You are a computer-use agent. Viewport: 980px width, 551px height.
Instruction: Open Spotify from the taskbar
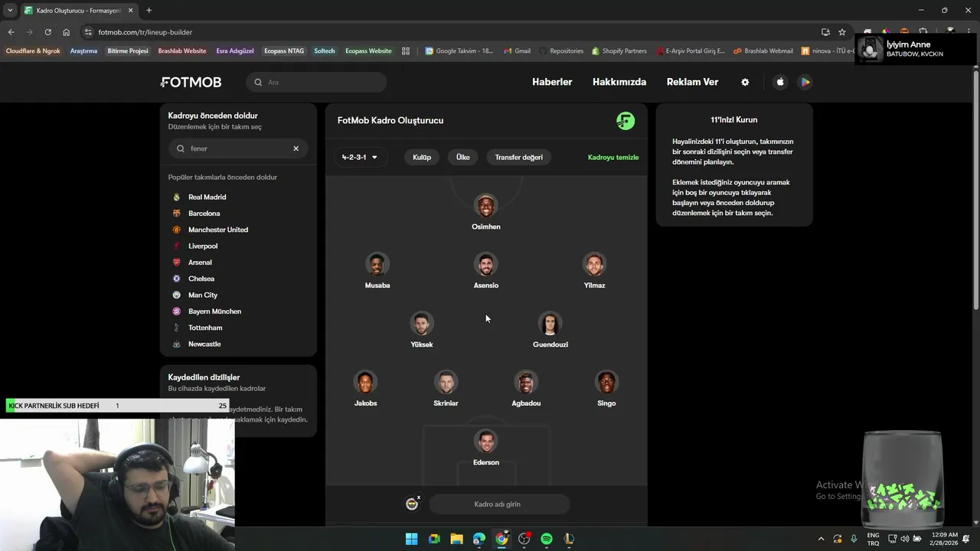pyautogui.click(x=547, y=539)
